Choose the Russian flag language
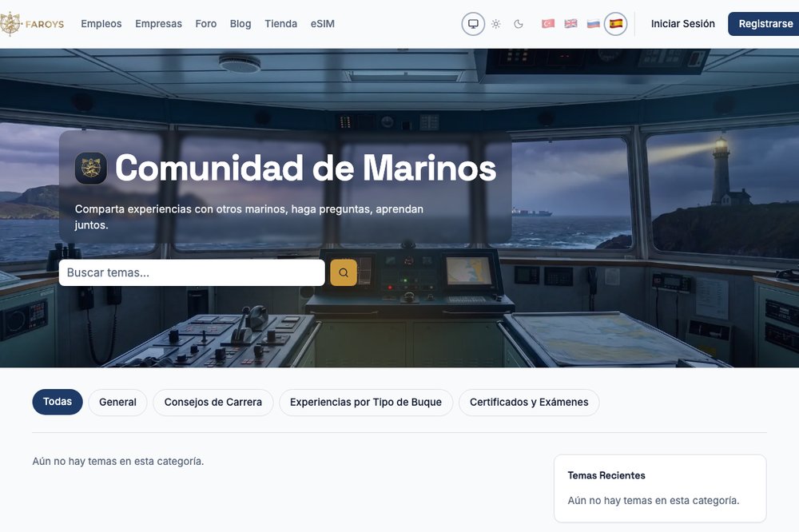Viewport: 799px width, 532px height. click(x=593, y=23)
